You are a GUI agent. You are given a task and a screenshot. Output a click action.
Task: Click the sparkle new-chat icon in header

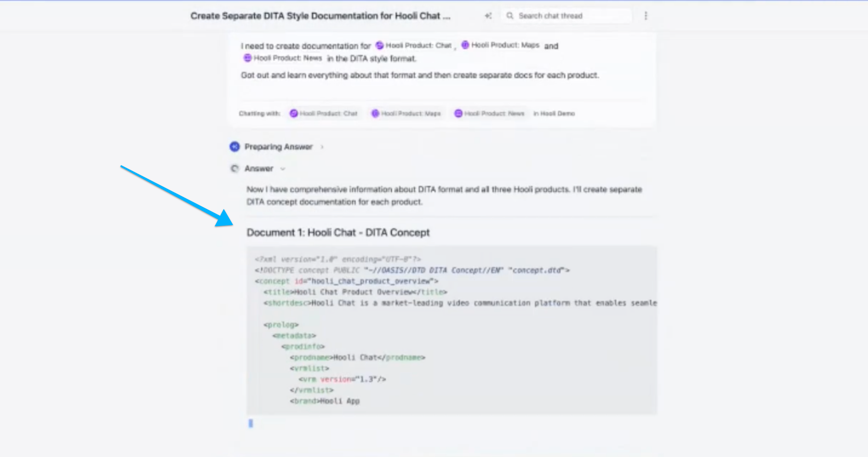point(488,16)
